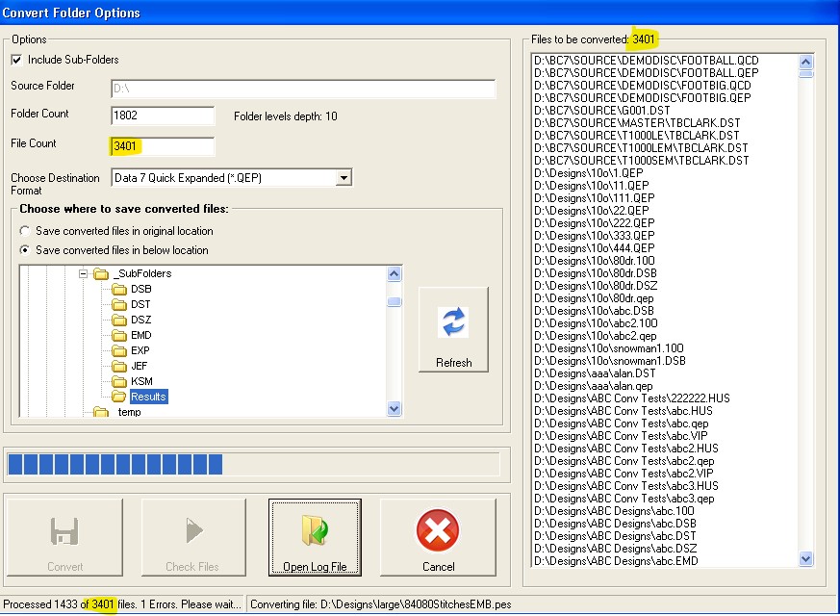Select D:\BC7\SOURCE\G001.DST in the list
Viewport: 840px width, 616px height.
(601, 111)
